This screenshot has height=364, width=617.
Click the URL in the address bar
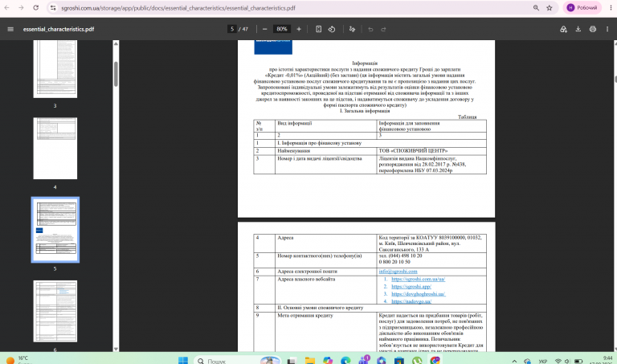pos(178,8)
